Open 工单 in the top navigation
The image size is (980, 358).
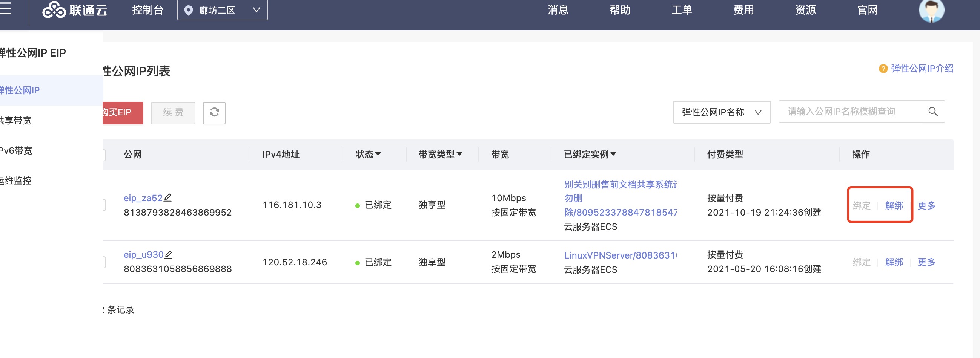point(681,10)
